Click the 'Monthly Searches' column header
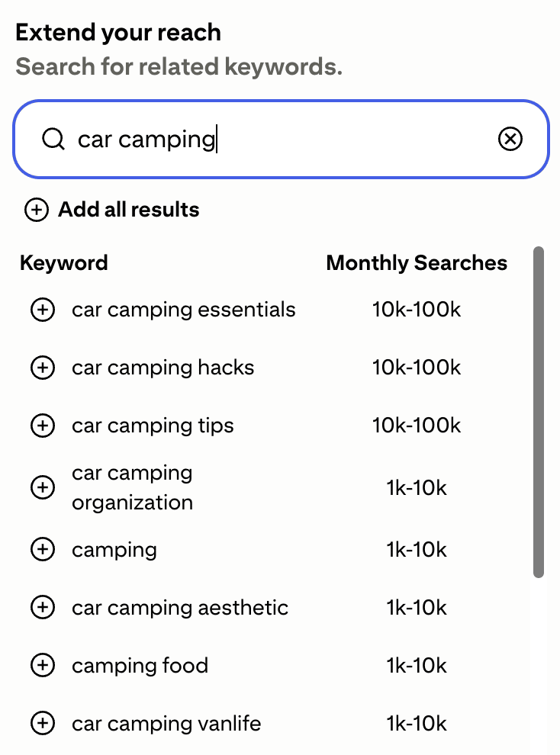560x755 pixels. [x=417, y=263]
